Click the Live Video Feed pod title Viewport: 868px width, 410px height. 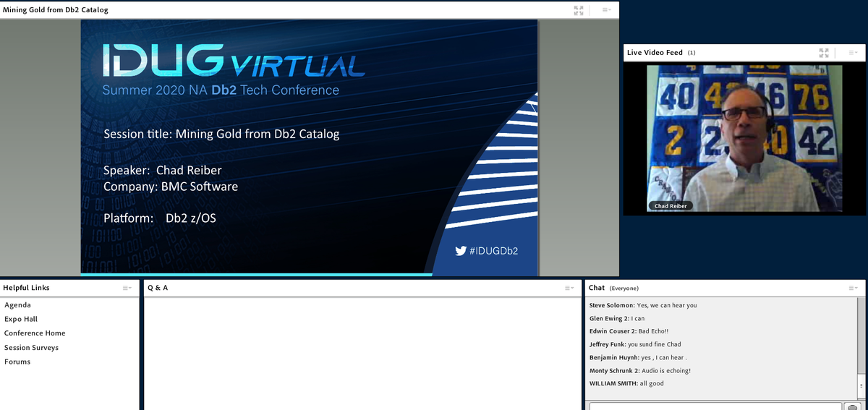click(x=661, y=53)
